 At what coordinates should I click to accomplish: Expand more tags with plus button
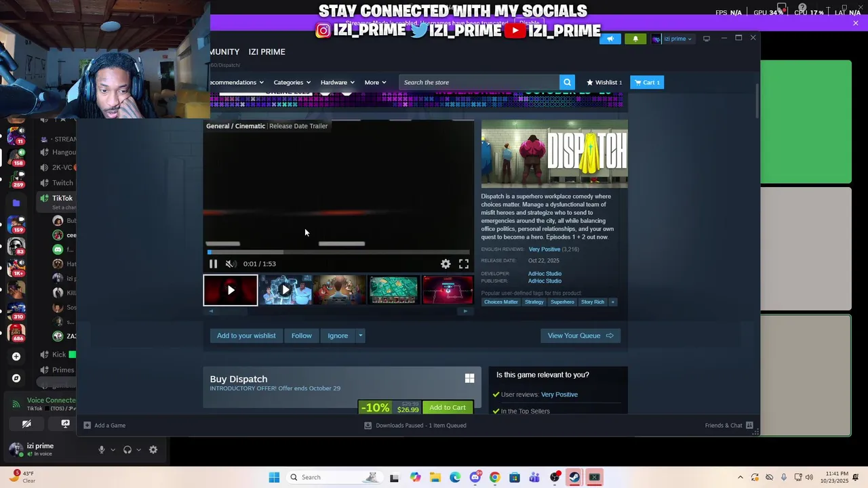tap(613, 302)
